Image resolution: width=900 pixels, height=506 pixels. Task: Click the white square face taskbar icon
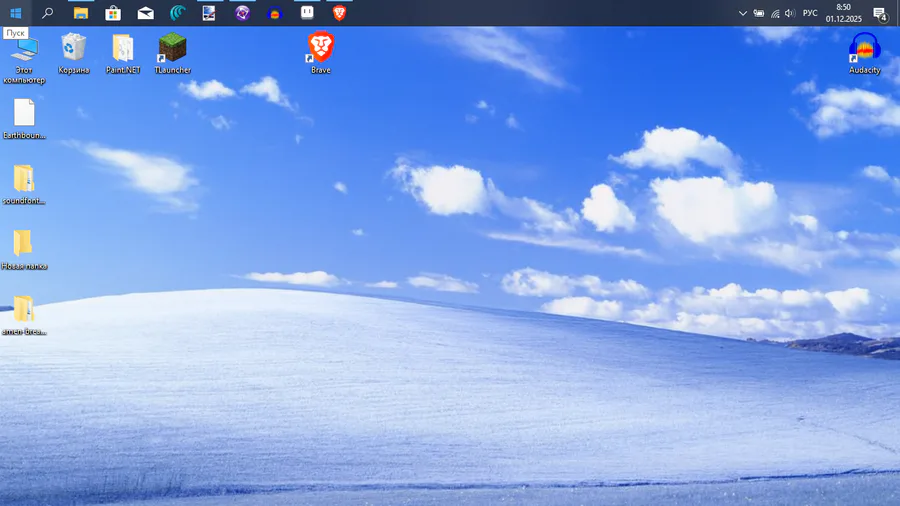tap(307, 13)
